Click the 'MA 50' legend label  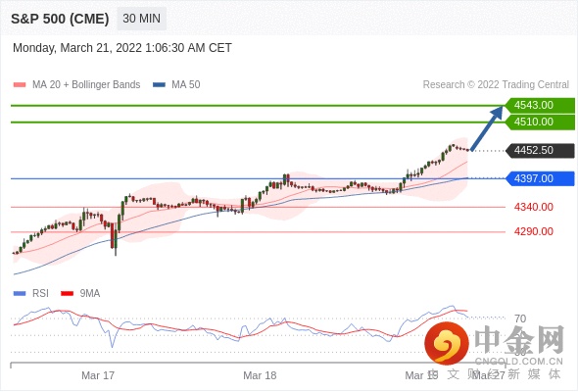tap(186, 85)
